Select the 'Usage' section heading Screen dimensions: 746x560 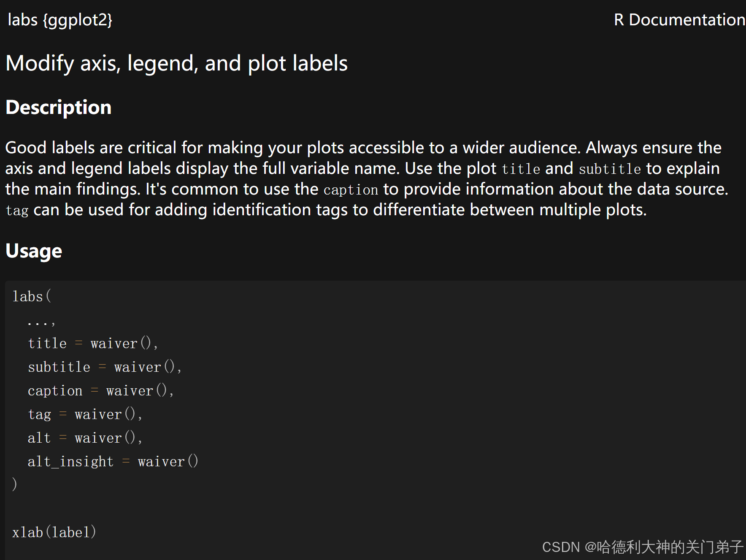[34, 252]
